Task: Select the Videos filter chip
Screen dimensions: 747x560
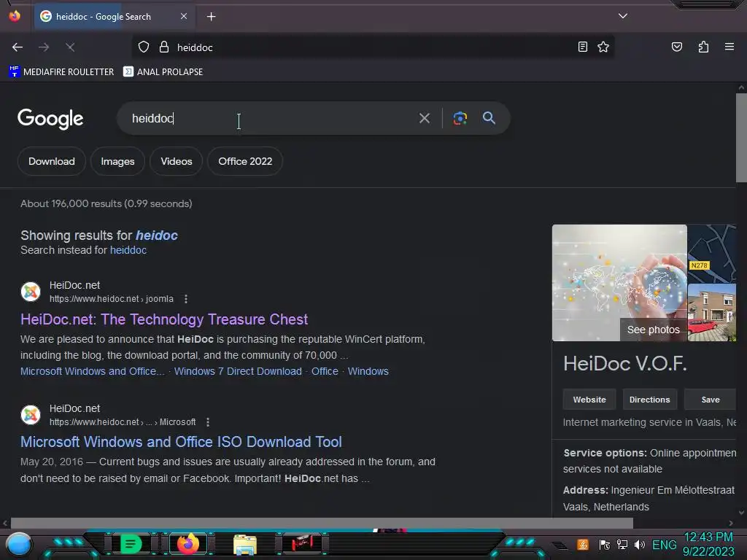Action: click(177, 161)
